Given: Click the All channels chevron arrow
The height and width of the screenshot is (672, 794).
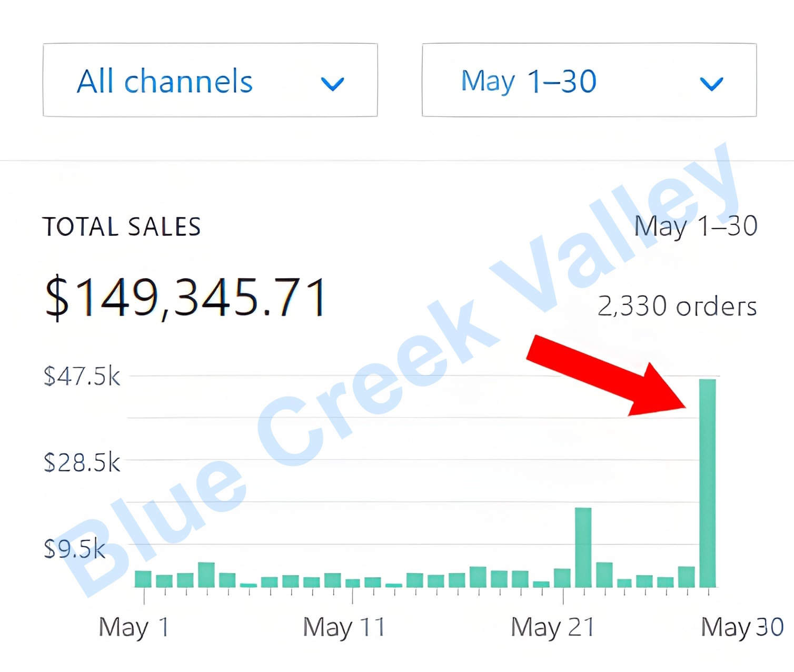Looking at the screenshot, I should [332, 84].
